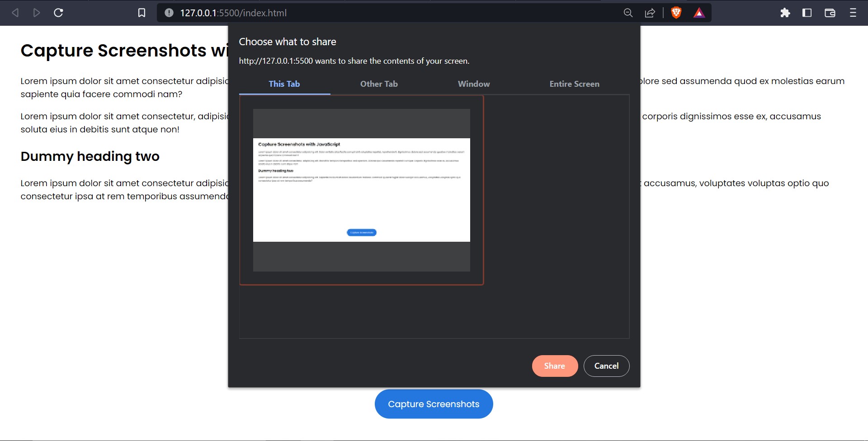Bookmark the current page
868x441 pixels.
142,13
